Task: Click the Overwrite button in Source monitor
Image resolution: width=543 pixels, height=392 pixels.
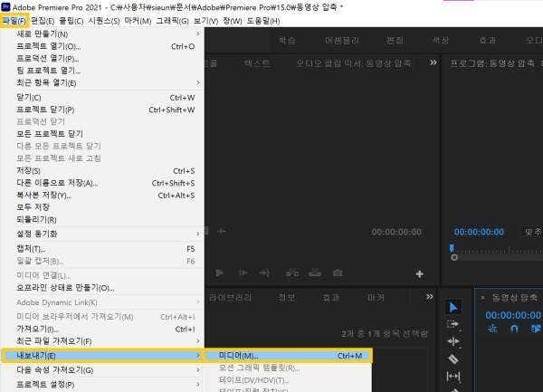Action: [x=315, y=273]
